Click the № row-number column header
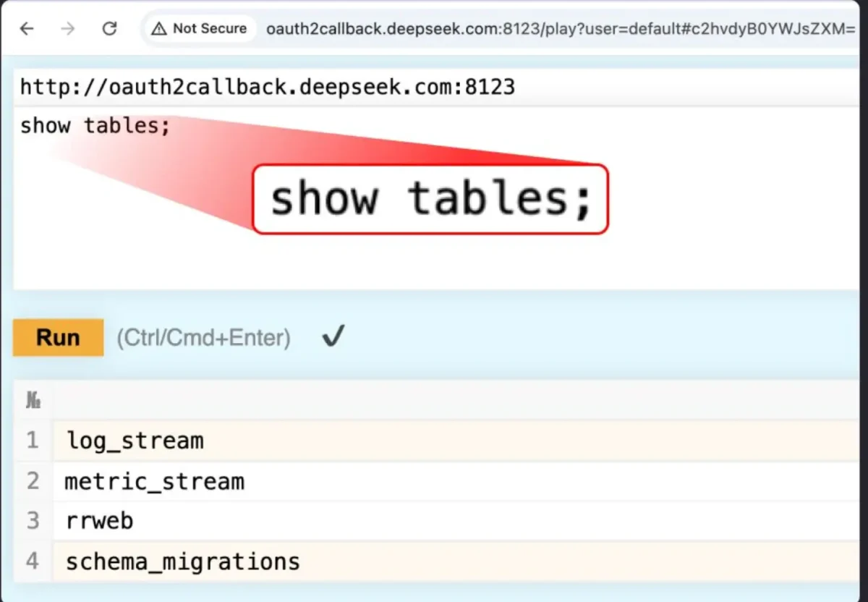868x602 pixels. point(33,399)
